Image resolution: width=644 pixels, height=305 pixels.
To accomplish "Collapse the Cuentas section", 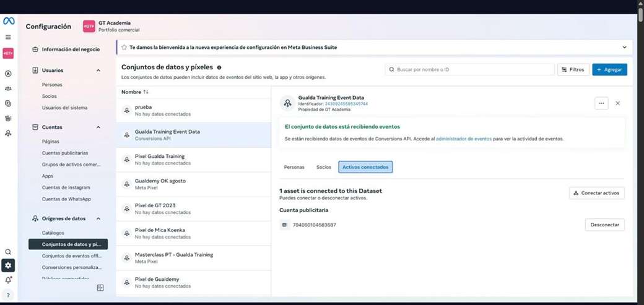I will pyautogui.click(x=98, y=127).
